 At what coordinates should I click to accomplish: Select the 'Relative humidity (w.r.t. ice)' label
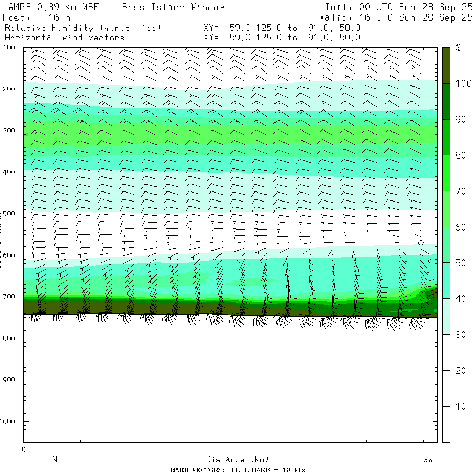[83, 28]
